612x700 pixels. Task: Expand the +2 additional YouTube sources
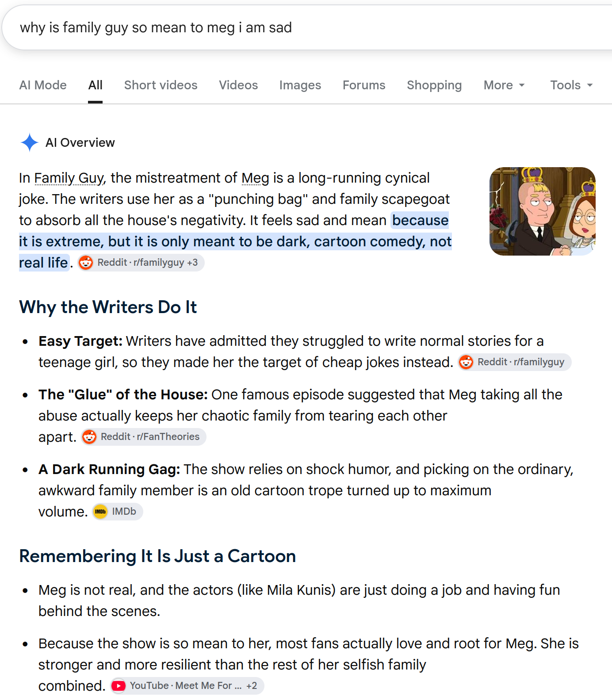[252, 686]
